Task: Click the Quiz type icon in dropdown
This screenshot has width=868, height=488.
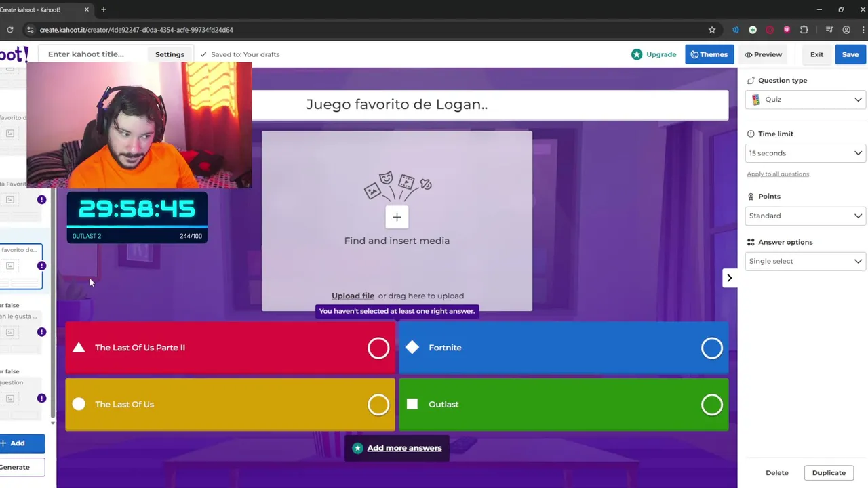Action: (x=756, y=100)
